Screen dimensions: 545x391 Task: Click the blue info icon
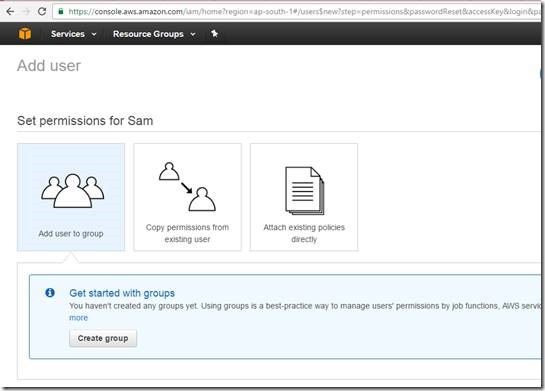coord(50,293)
